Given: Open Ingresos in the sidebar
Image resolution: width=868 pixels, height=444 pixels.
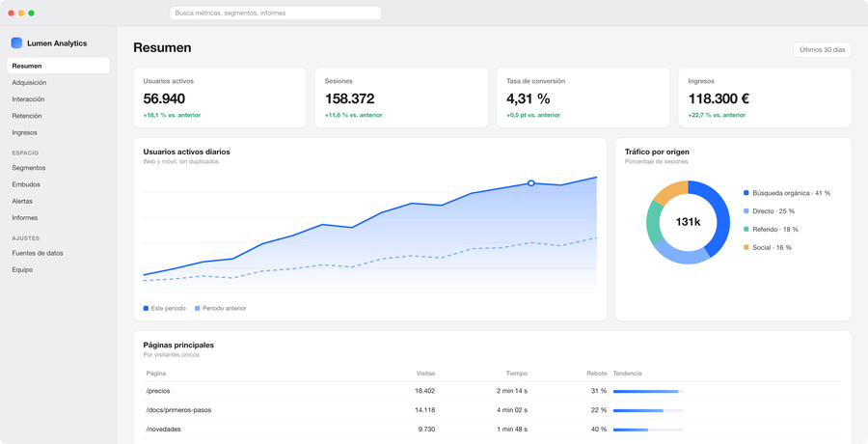Looking at the screenshot, I should [x=58, y=132].
